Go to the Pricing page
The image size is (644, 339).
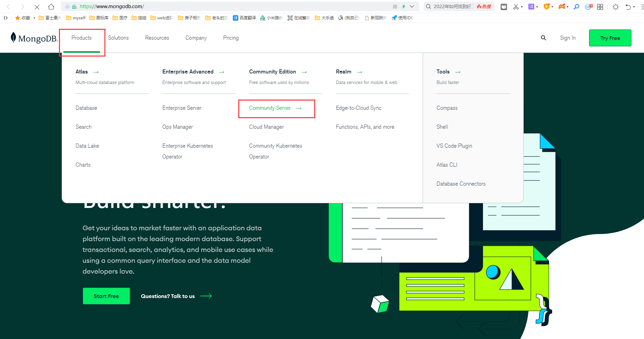coord(231,38)
